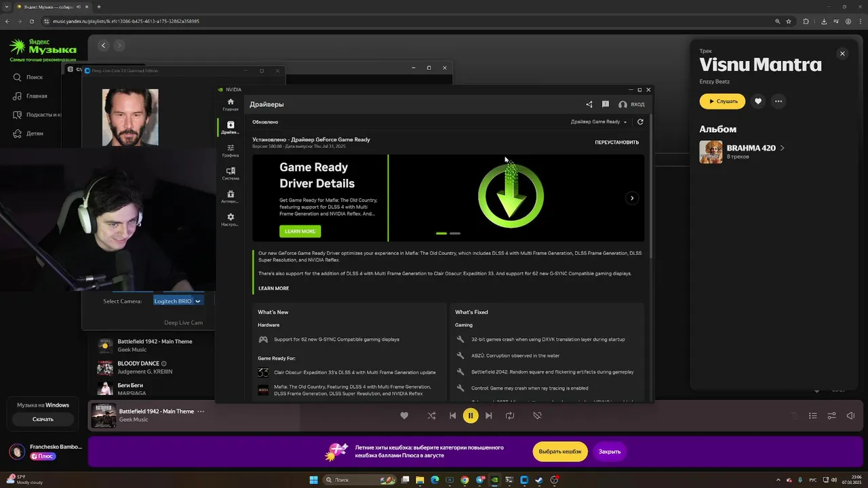Click 'Battlefield 2042: Random square' fixed issue

point(553,372)
